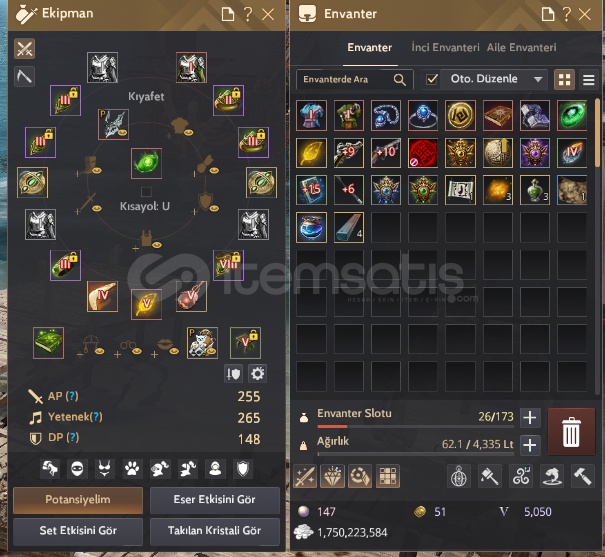Switch to list view inventory icon
605x557 pixels.
point(588,80)
